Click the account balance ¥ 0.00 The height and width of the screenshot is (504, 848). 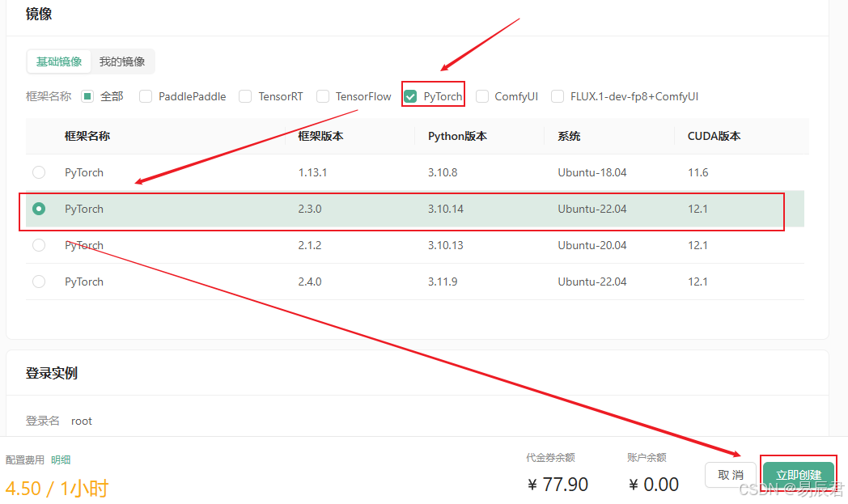tap(653, 484)
